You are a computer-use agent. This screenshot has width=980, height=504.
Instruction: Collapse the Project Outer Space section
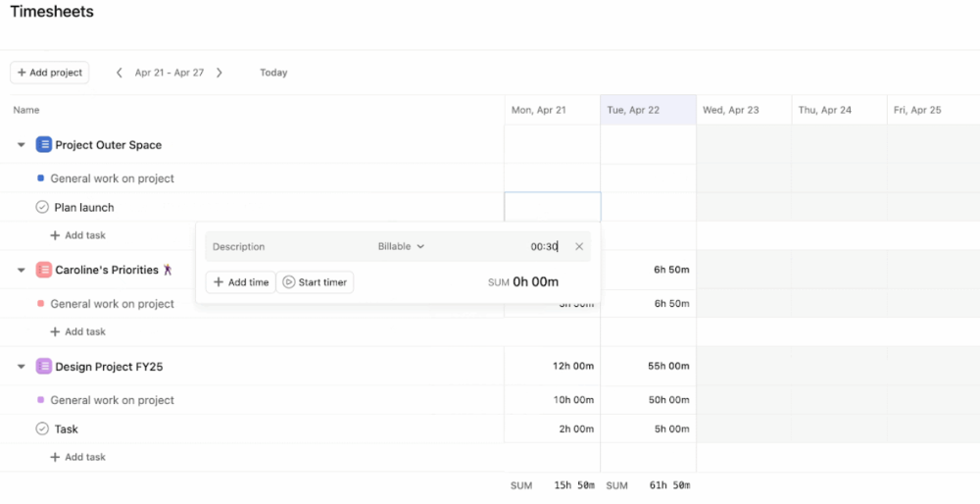point(21,145)
